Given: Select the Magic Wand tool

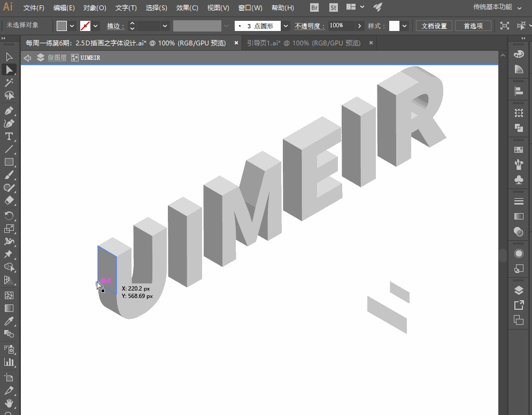Looking at the screenshot, I should [x=9, y=82].
